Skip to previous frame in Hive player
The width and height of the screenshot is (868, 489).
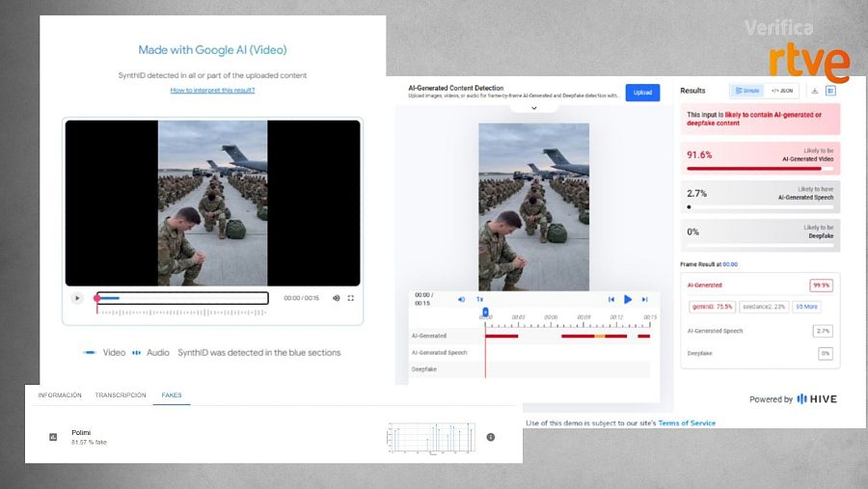click(611, 299)
